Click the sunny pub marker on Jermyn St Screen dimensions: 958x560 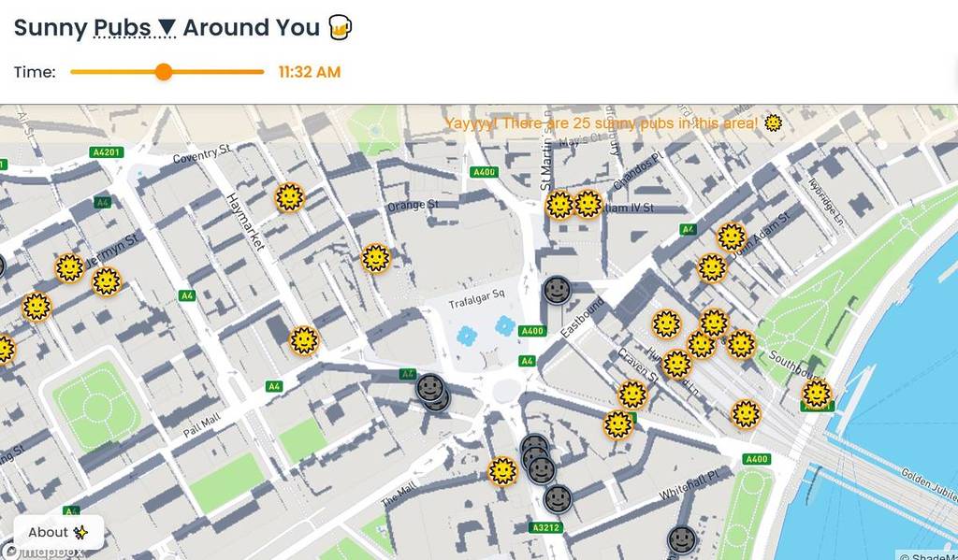point(67,268)
